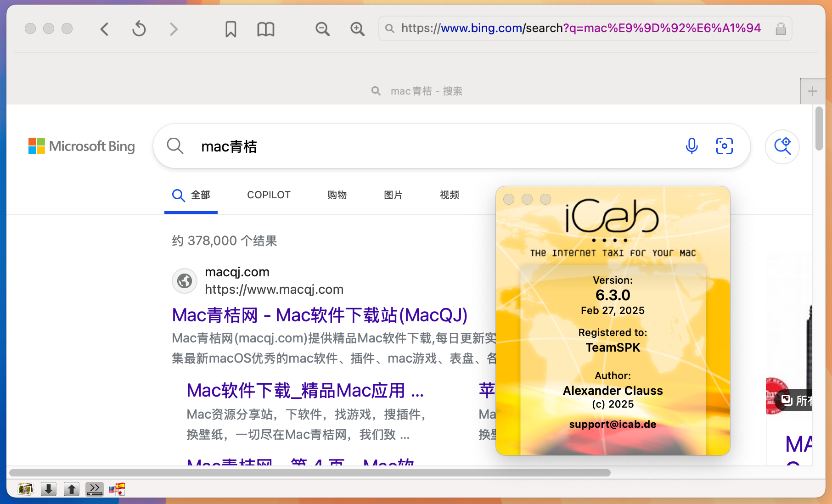Toggle the scroll speed status bar icon
Viewport: 832px width, 504px height.
tap(95, 489)
